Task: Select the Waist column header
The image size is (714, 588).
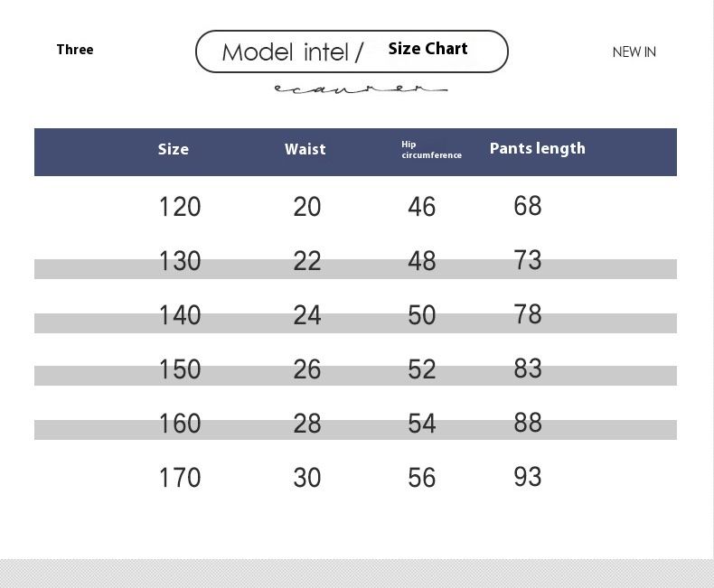Action: (305, 150)
